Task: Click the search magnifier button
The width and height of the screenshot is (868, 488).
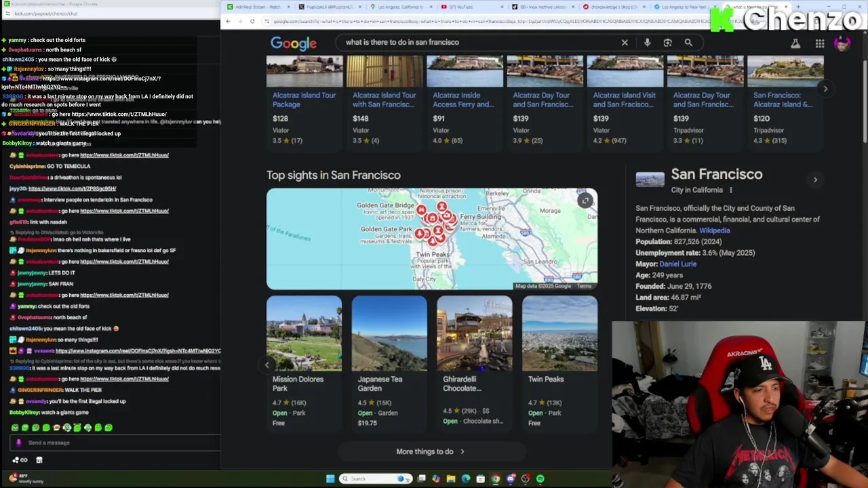Action: pos(688,43)
